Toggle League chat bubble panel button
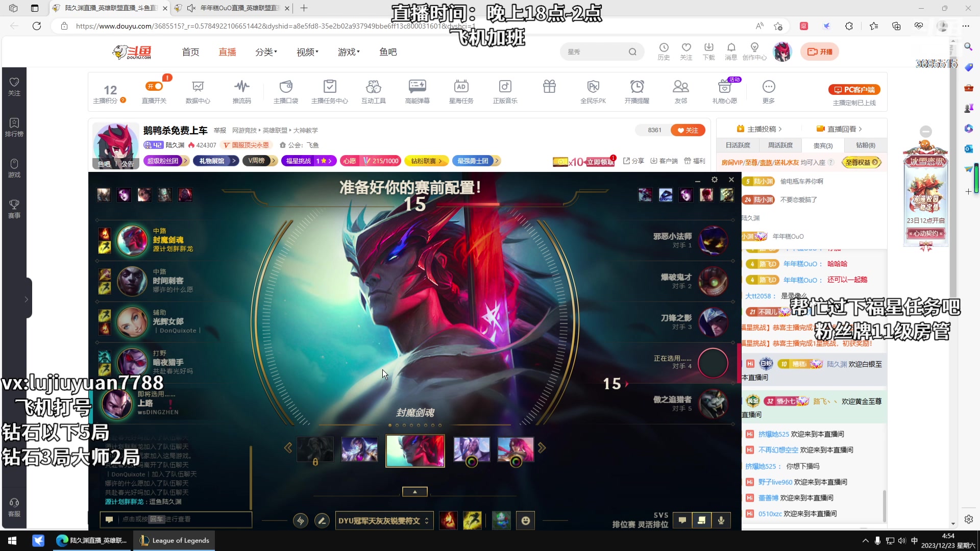 (682, 520)
